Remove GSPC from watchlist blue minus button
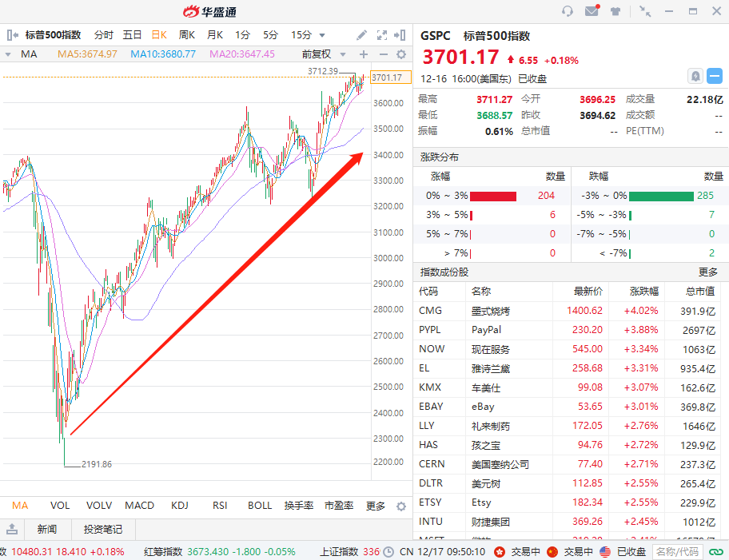Viewport: 729px width, 560px height. click(715, 76)
